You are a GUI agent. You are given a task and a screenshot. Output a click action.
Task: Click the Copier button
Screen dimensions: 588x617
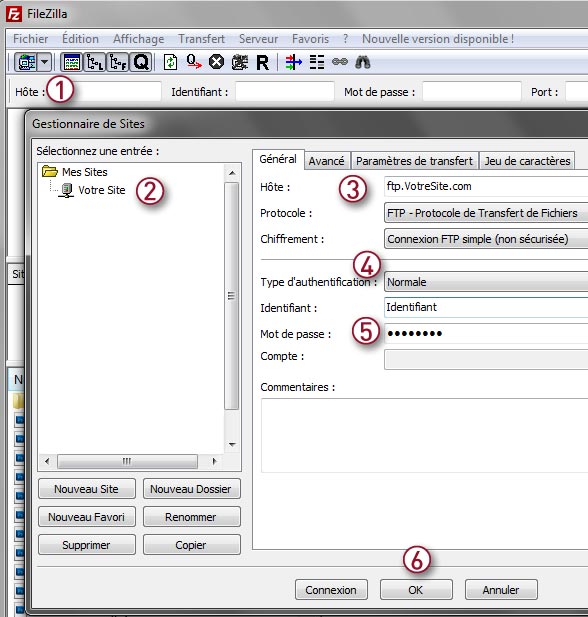coord(191,545)
